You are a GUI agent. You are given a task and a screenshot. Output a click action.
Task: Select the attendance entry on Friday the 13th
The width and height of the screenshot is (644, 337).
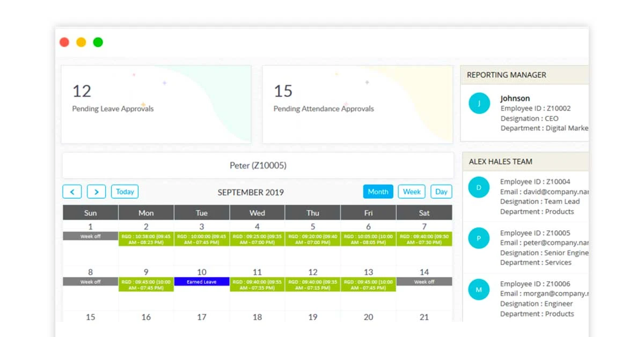tap(368, 284)
